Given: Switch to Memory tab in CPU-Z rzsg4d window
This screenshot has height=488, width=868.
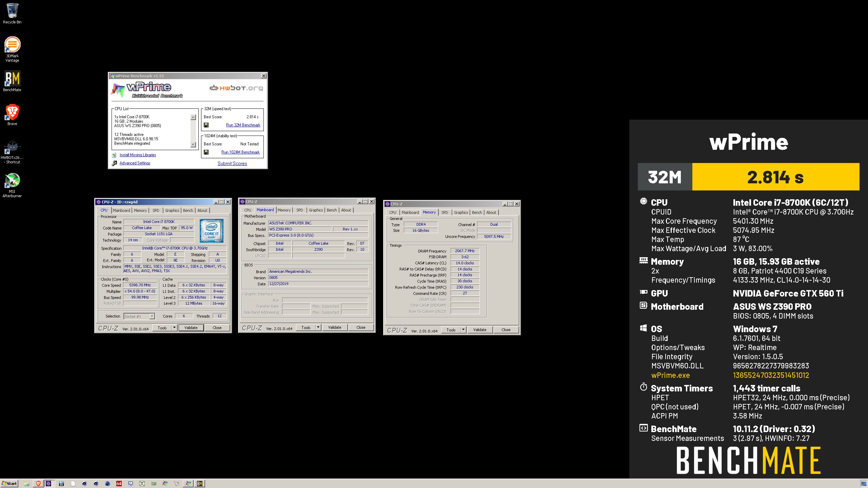Looking at the screenshot, I should click(x=140, y=210).
